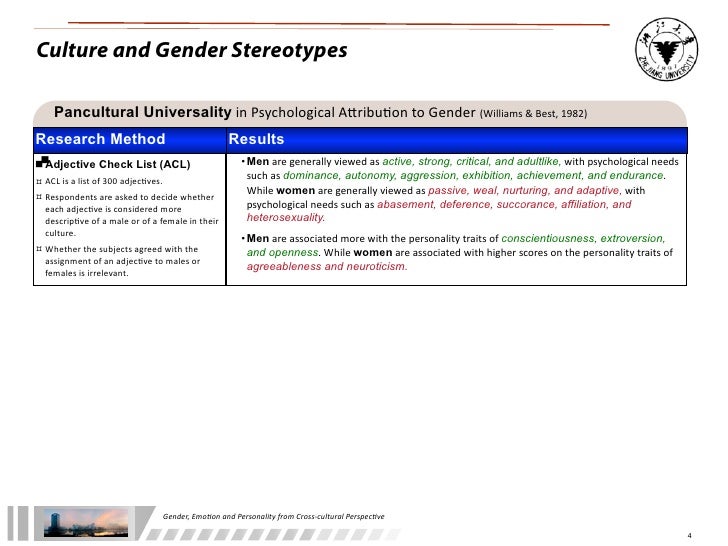Click the gray vertical bars in the footer corner
728x546 pixels.
coord(16,523)
